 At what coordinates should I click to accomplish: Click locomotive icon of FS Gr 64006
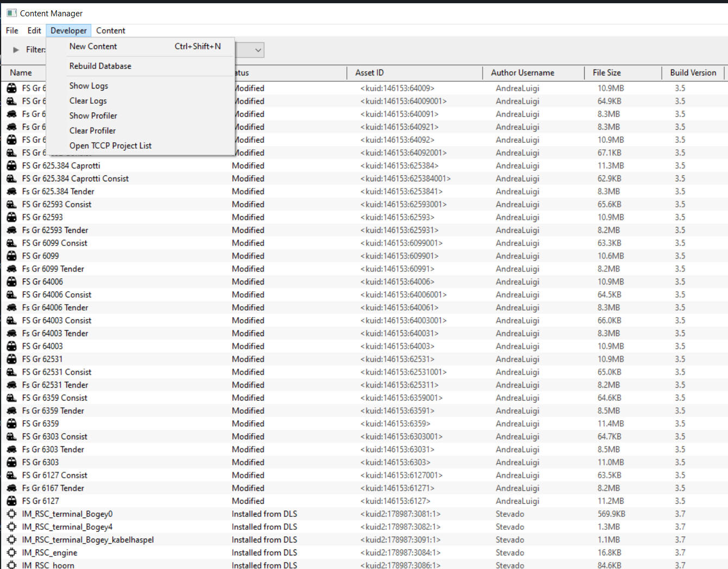(x=11, y=282)
